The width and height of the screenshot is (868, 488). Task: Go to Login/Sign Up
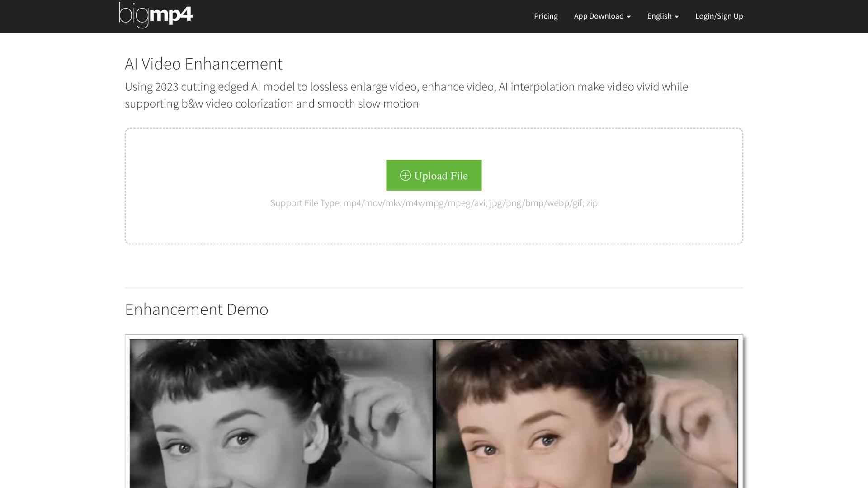click(719, 16)
